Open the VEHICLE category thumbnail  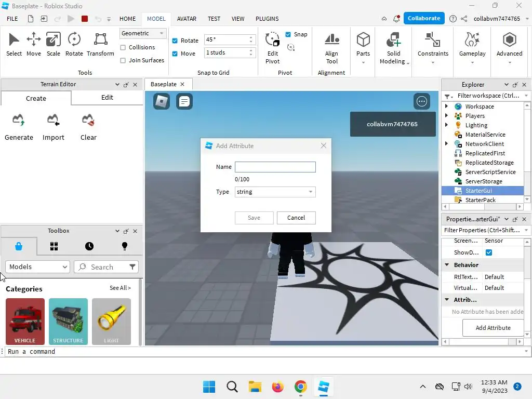(x=25, y=321)
